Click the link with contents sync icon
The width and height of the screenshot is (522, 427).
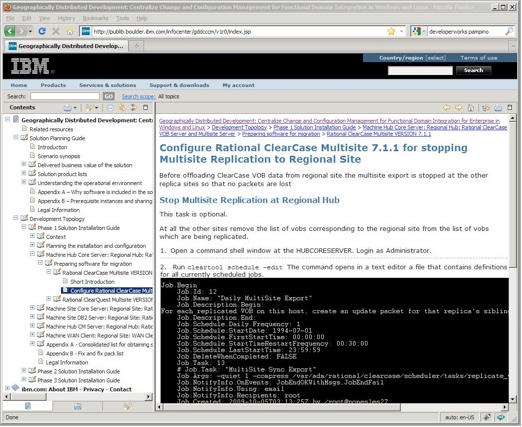click(x=134, y=108)
